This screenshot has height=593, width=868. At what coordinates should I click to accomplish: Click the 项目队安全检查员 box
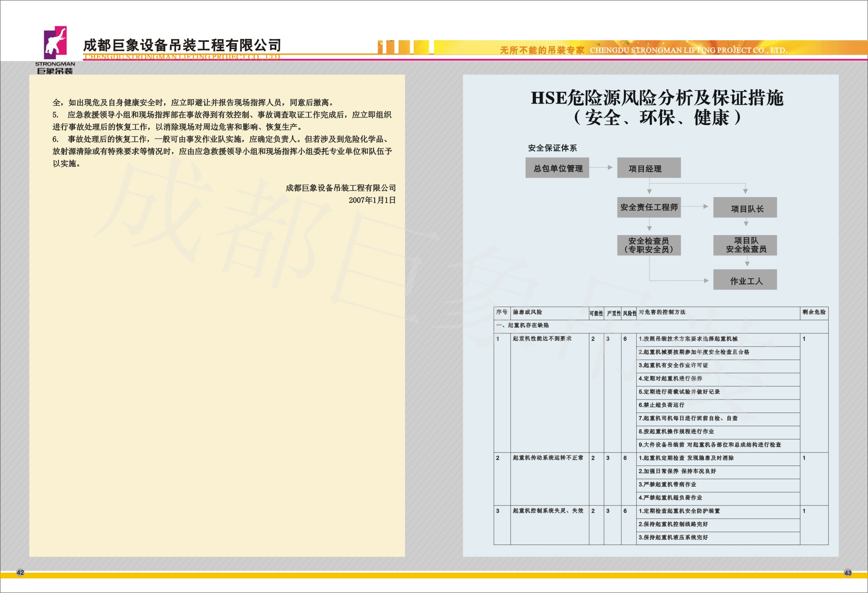click(745, 245)
